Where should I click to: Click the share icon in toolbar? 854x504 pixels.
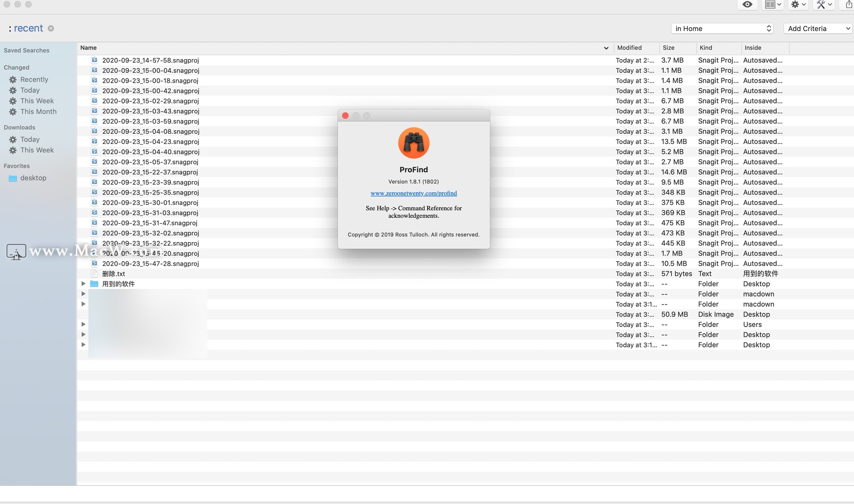849,4
